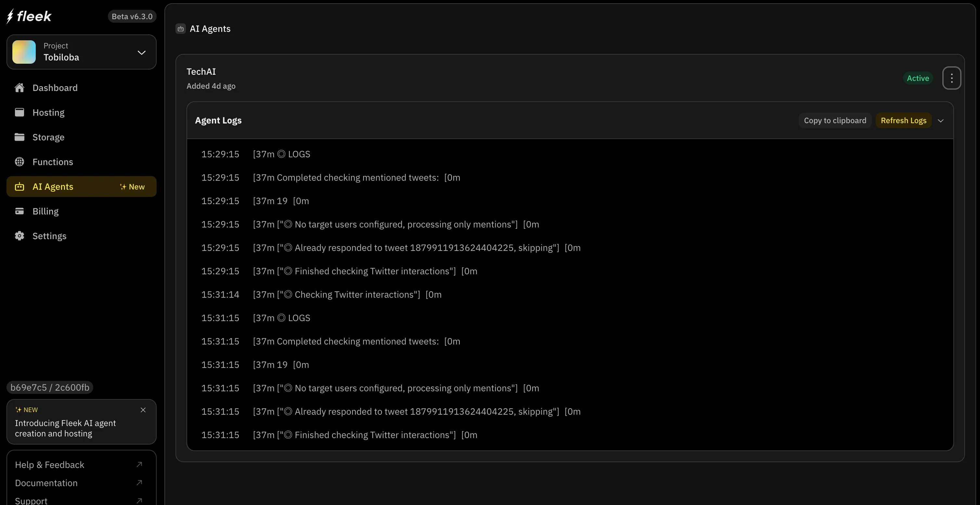Click the b69e7c5 / 2c600fb version badge
Viewport: 980px width, 505px height.
coord(50,387)
